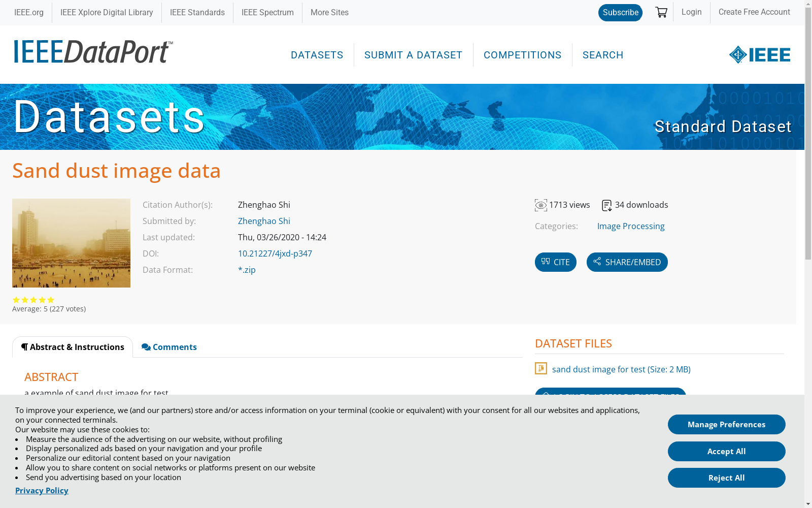
Task: Click the downloads document icon
Action: (607, 205)
